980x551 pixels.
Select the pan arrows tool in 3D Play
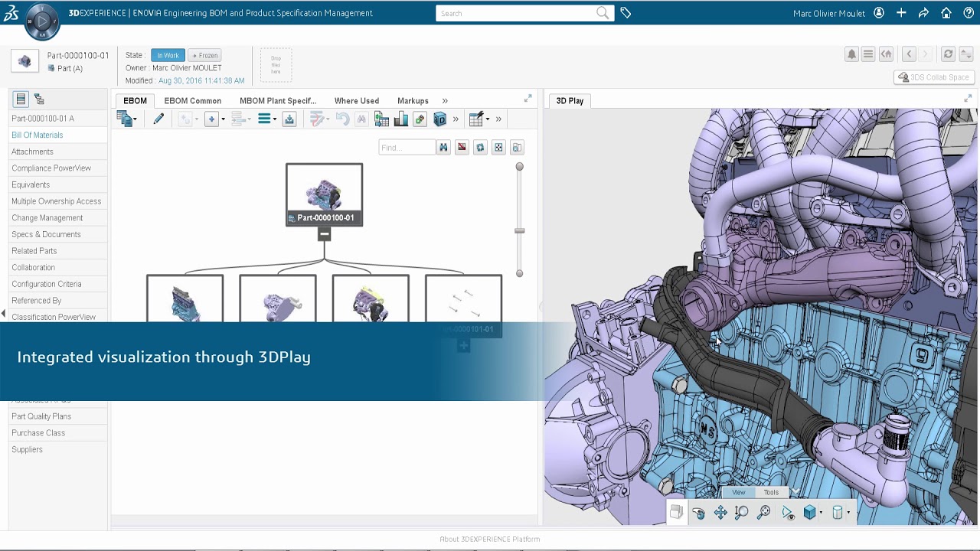click(x=720, y=513)
